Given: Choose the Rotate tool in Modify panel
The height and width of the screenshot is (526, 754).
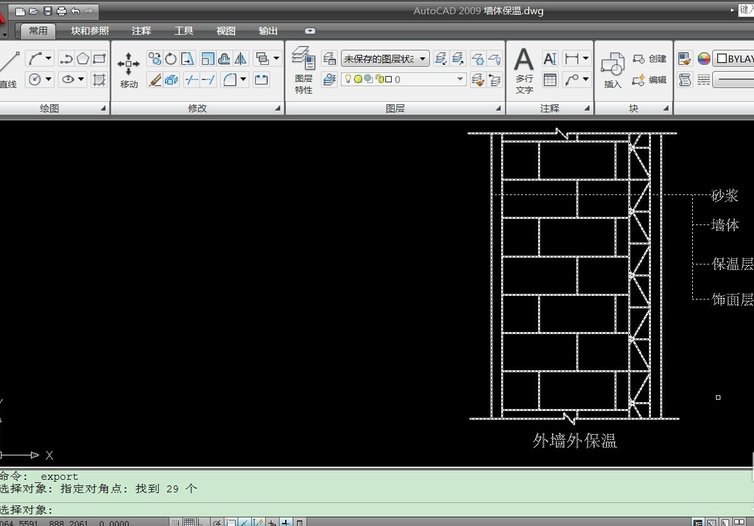Looking at the screenshot, I should click(171, 59).
